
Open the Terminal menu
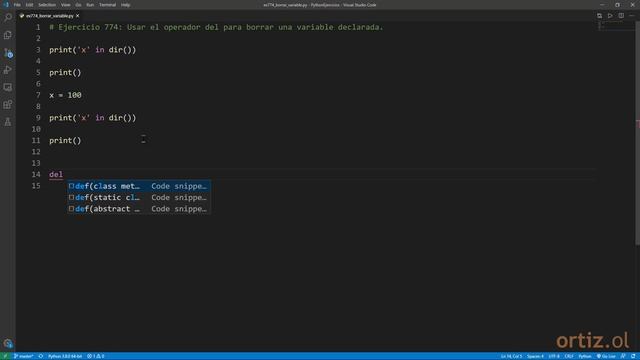coord(107,5)
